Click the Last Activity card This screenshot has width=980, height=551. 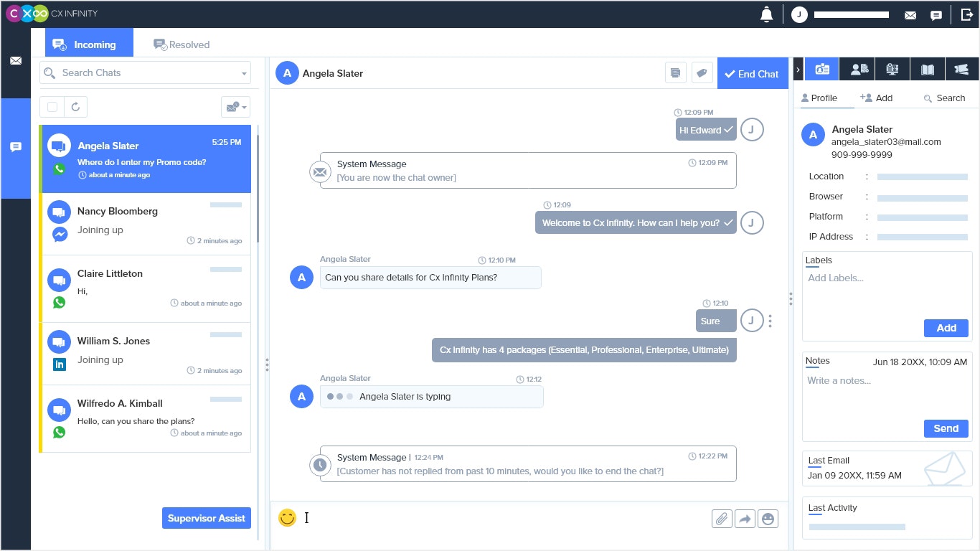pos(887,517)
